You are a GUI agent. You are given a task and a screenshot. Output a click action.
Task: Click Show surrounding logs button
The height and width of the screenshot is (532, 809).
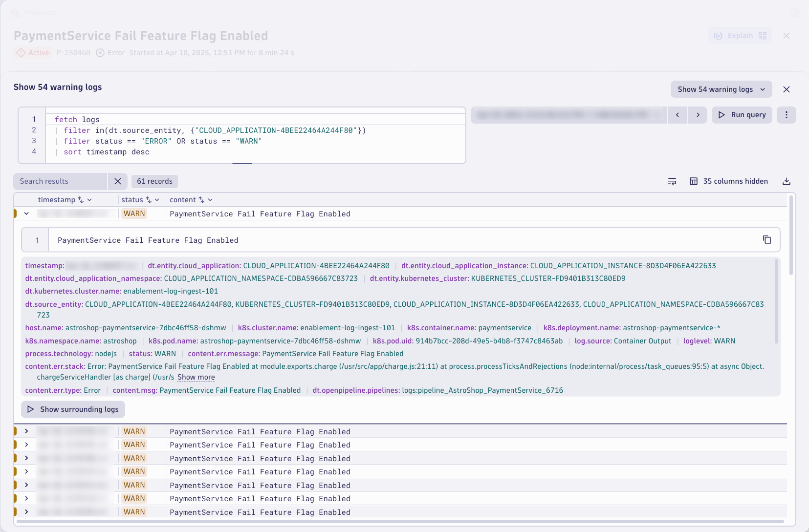[x=73, y=409]
